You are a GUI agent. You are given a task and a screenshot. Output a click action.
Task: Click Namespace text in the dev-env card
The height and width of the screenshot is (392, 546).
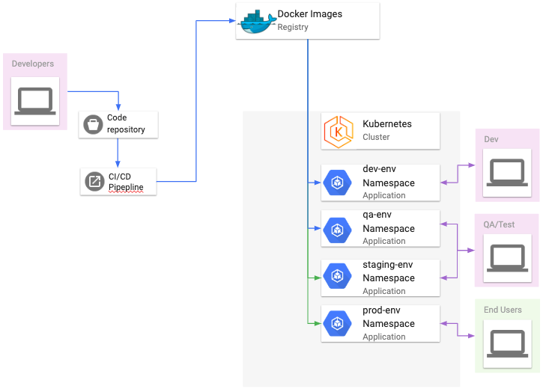click(389, 183)
